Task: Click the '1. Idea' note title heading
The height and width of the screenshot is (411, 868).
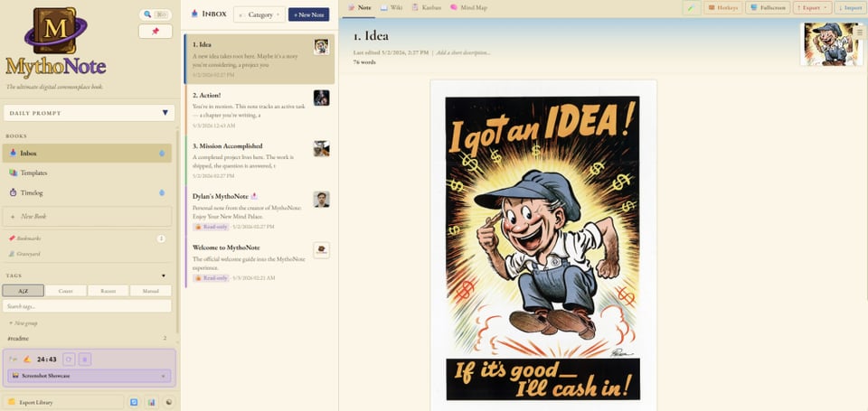Action: click(371, 36)
